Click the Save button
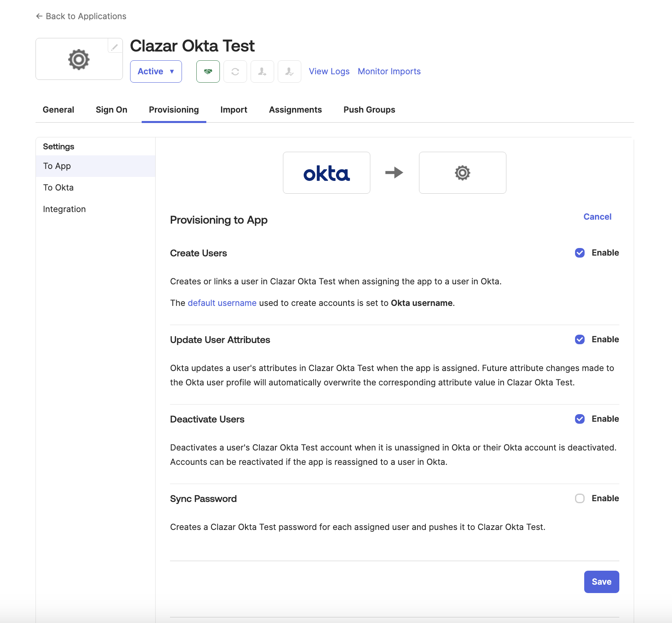 tap(601, 581)
